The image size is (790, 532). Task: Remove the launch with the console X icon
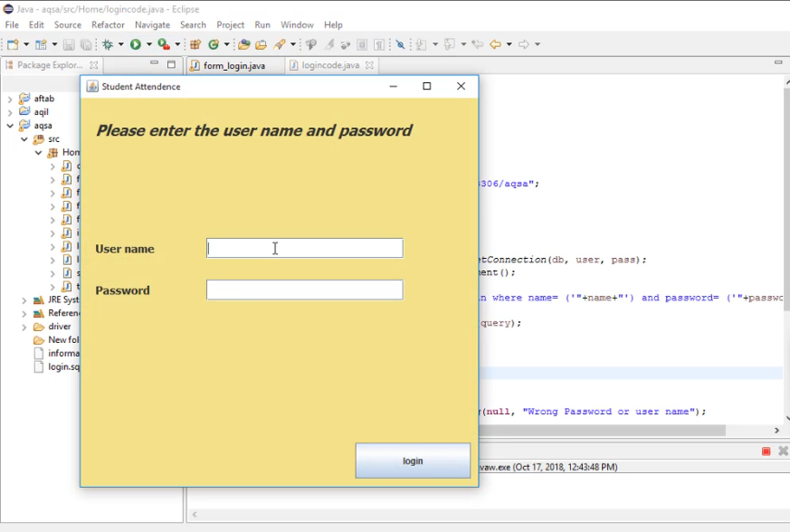(x=782, y=450)
